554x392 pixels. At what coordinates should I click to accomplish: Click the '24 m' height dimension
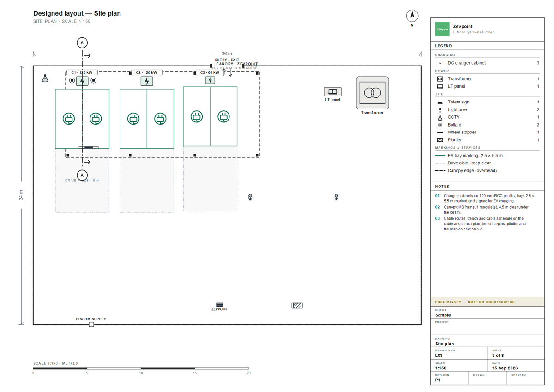pos(21,195)
